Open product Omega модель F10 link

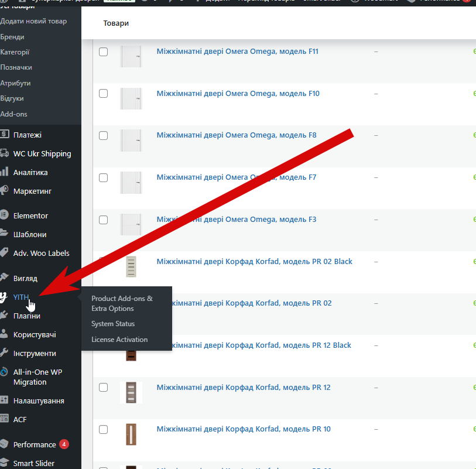point(238,94)
